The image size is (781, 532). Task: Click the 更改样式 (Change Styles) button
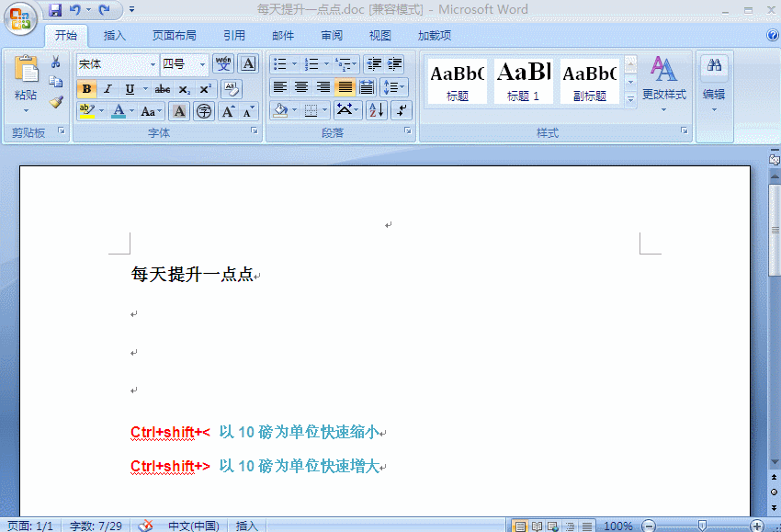(x=663, y=87)
